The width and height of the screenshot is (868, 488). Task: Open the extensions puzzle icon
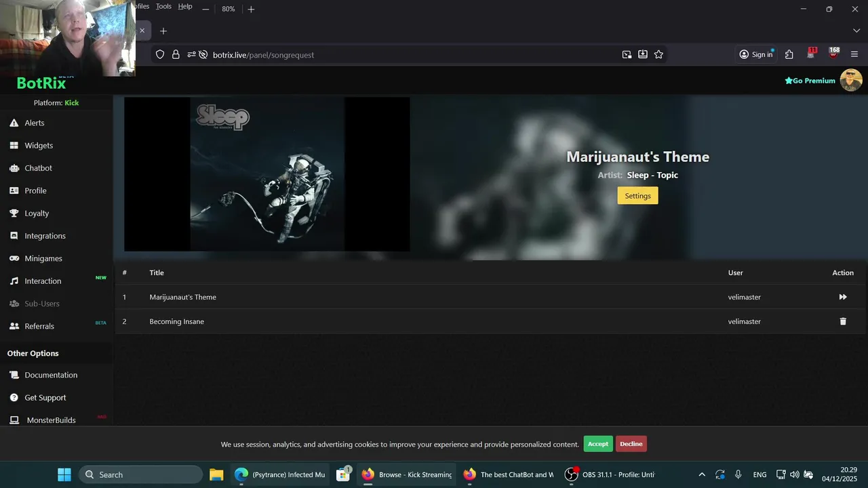click(x=789, y=54)
